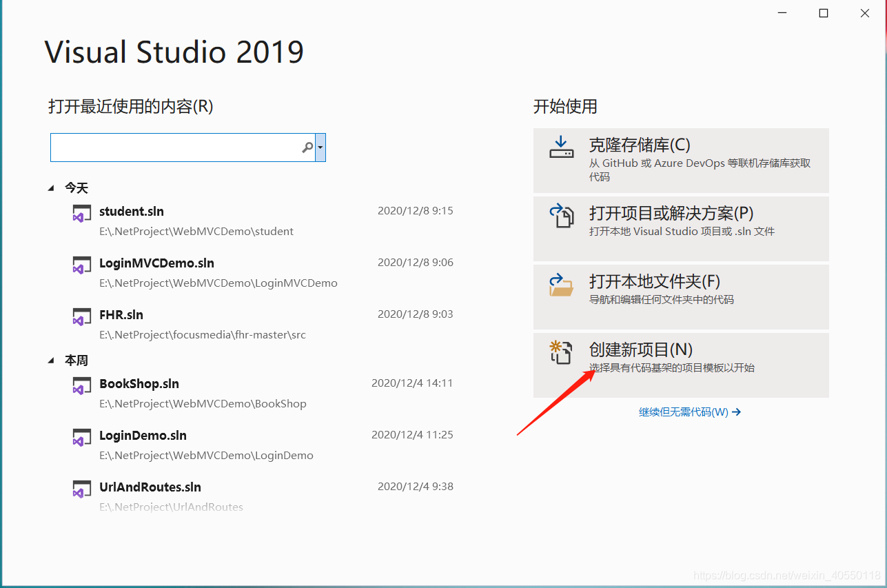Click the date 2020/12/8 9:06

[416, 263]
